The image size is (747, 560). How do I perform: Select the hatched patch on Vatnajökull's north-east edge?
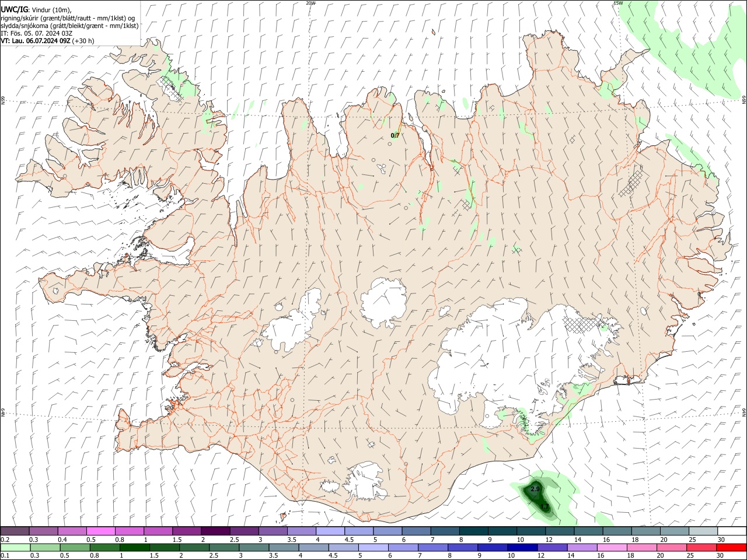[584, 324]
